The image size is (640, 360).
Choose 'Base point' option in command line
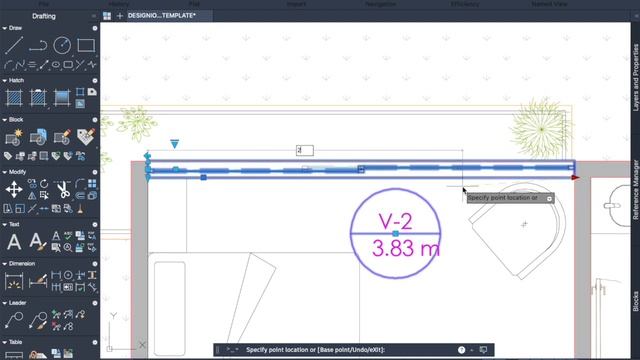[335, 350]
